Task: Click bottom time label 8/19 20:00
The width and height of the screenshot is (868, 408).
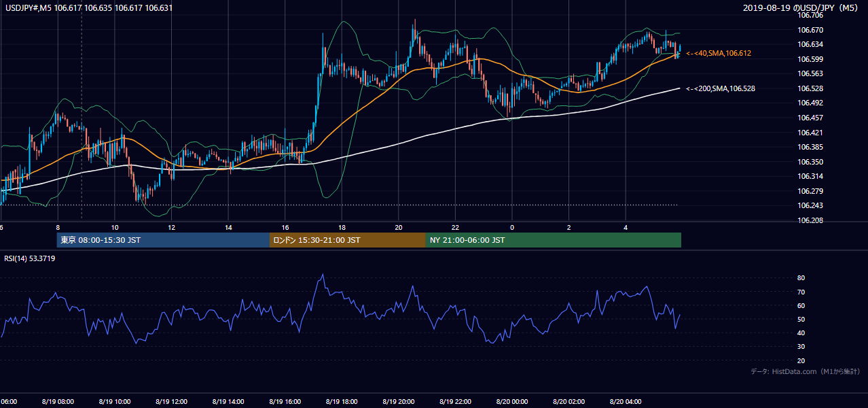Action: 399,402
